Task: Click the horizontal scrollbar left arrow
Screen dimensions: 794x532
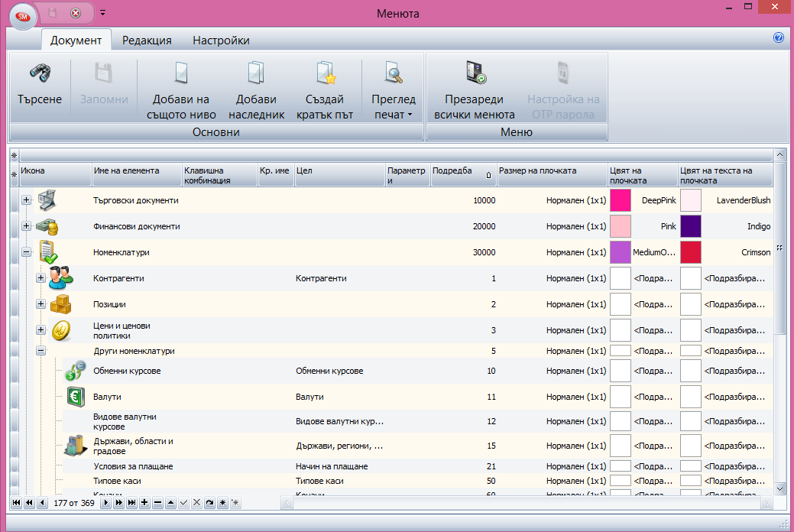Action: point(287,503)
